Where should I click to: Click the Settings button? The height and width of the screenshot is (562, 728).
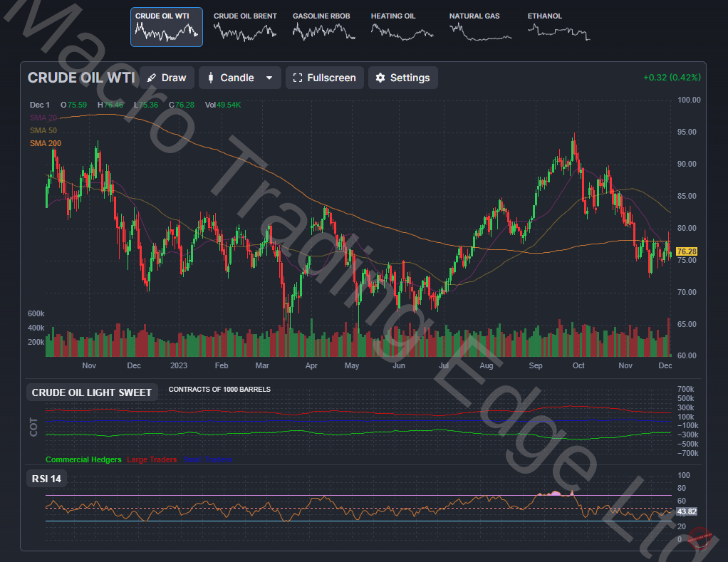pos(402,78)
